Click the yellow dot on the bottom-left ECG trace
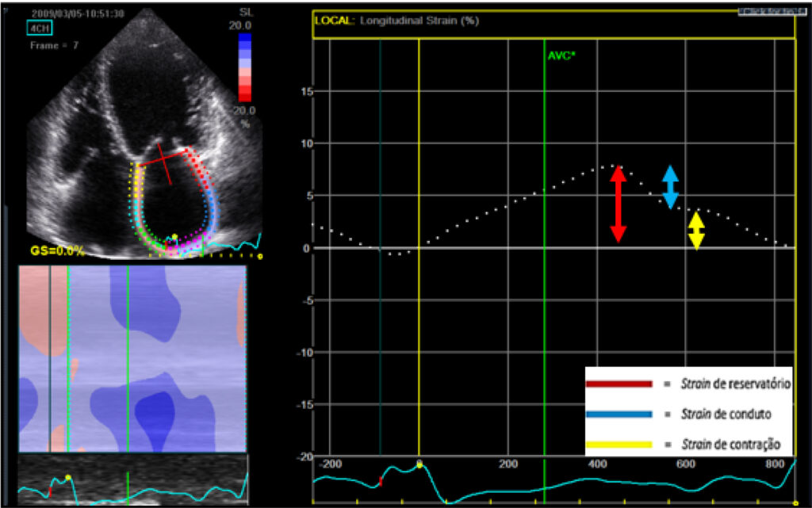This screenshot has height=508, width=812. coord(68,477)
